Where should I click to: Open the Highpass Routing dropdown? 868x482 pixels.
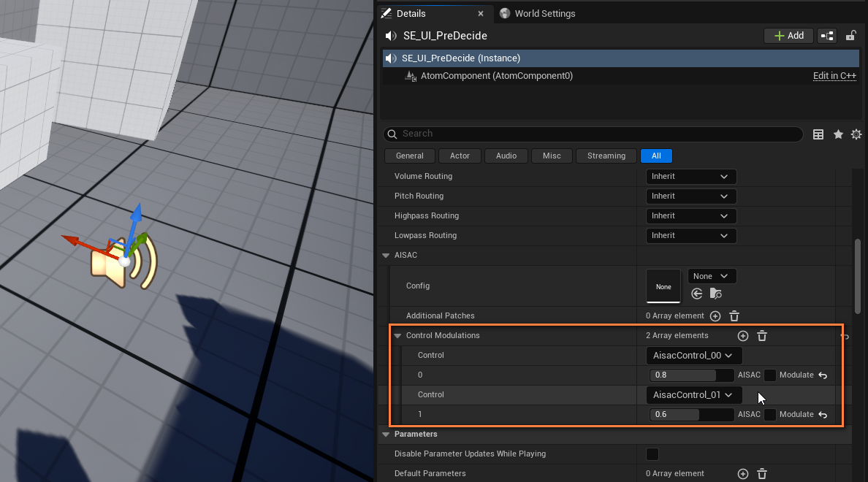point(691,216)
